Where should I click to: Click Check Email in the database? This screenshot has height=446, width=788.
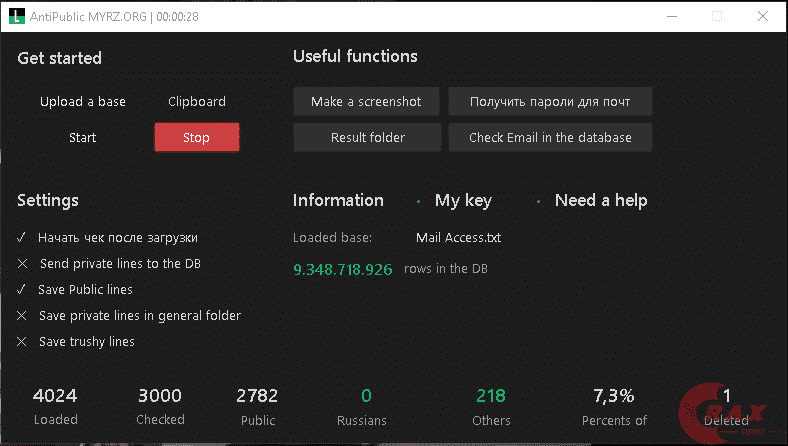click(550, 137)
